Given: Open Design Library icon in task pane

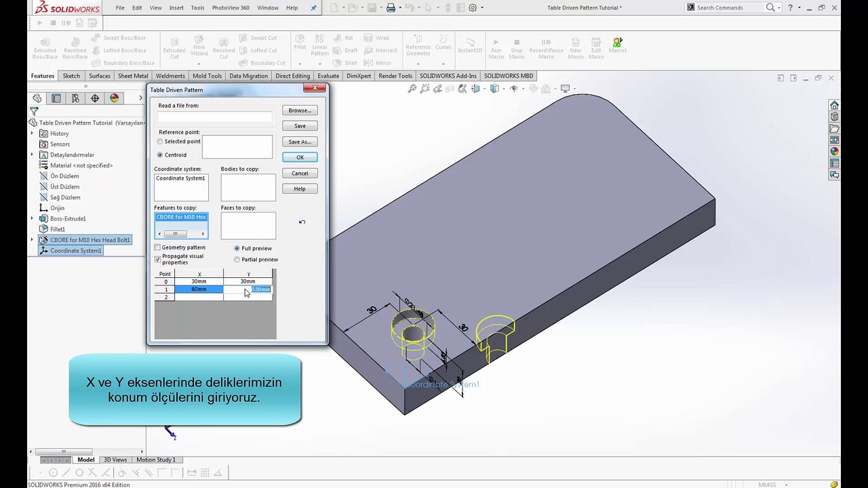Looking at the screenshot, I should (834, 117).
